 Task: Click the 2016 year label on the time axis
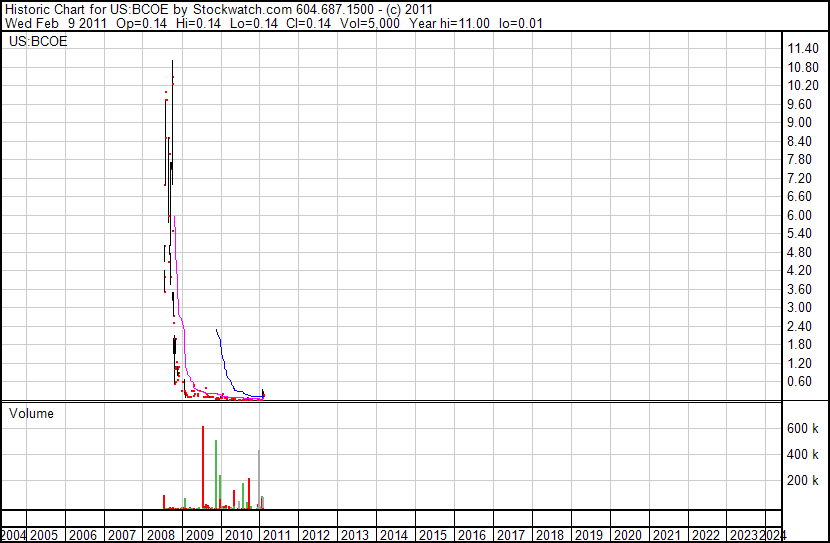coord(472,535)
